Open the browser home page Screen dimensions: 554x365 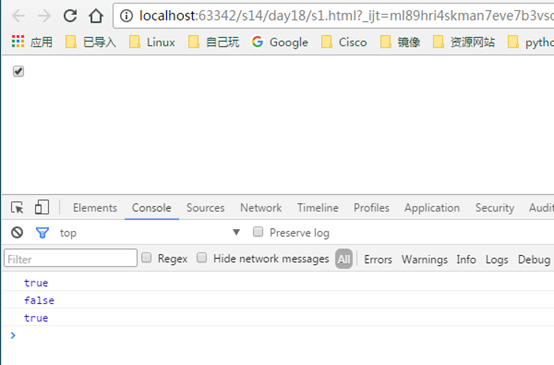tap(96, 16)
